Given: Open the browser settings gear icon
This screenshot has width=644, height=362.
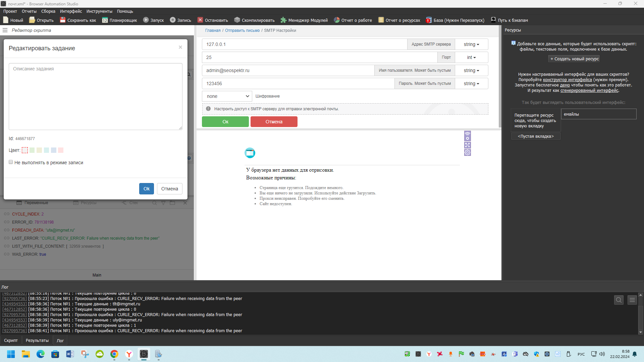Looking at the screenshot, I should coord(468,153).
